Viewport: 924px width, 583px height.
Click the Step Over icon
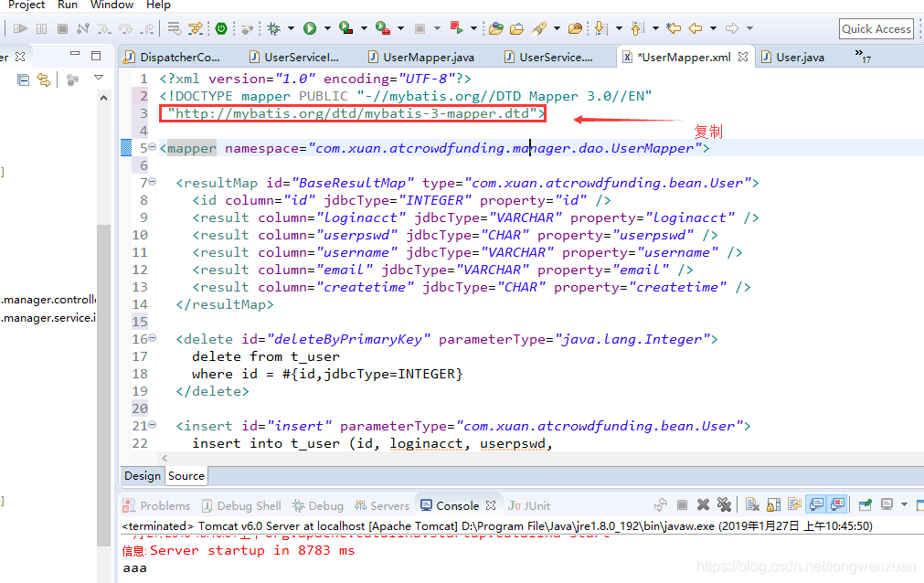pos(125,28)
